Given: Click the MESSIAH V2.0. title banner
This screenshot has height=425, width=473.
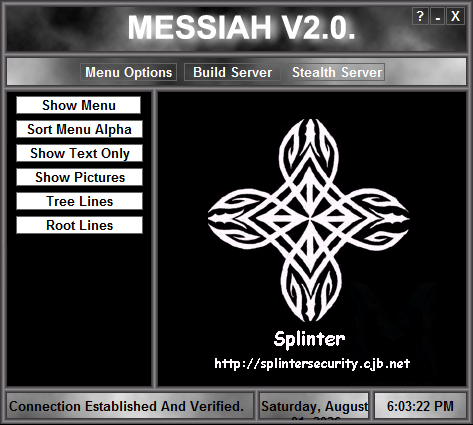Looking at the screenshot, I should (x=241, y=28).
